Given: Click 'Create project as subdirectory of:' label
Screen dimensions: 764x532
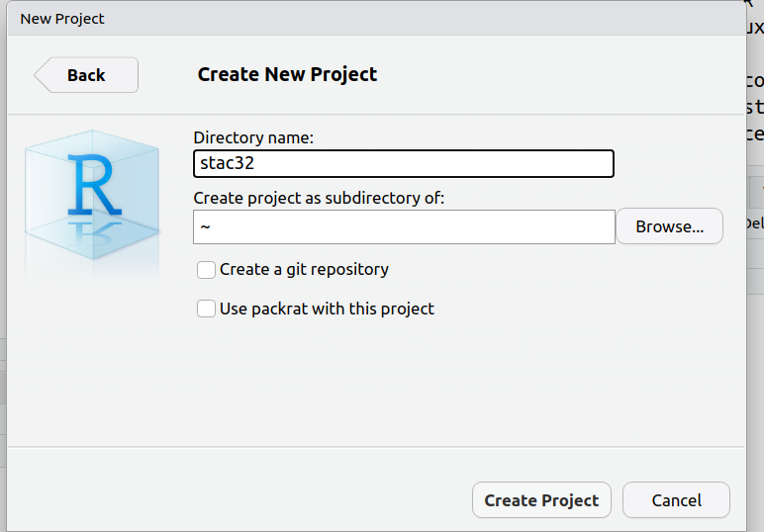Looking at the screenshot, I should pyautogui.click(x=319, y=198).
